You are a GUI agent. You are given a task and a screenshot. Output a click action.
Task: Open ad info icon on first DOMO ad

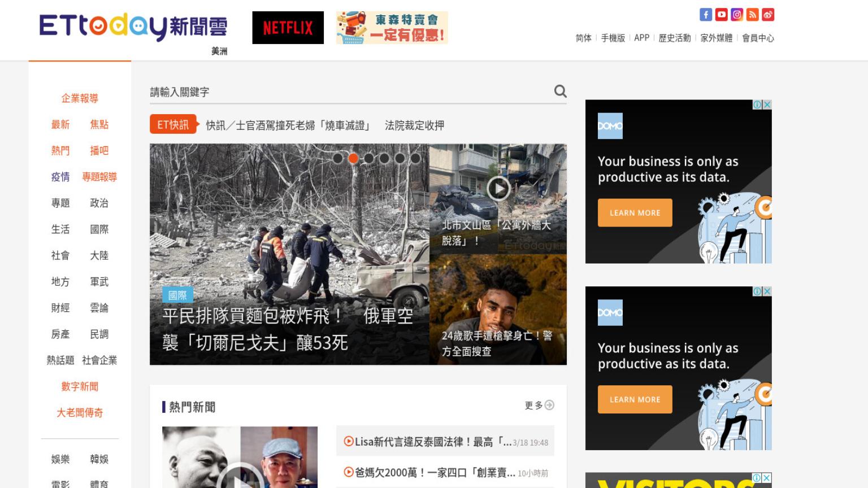pos(757,104)
